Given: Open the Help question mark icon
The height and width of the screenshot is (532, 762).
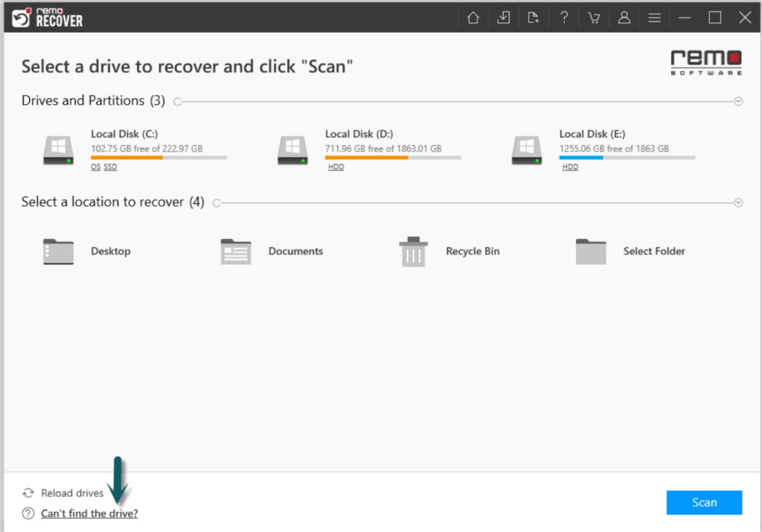Looking at the screenshot, I should click(564, 18).
